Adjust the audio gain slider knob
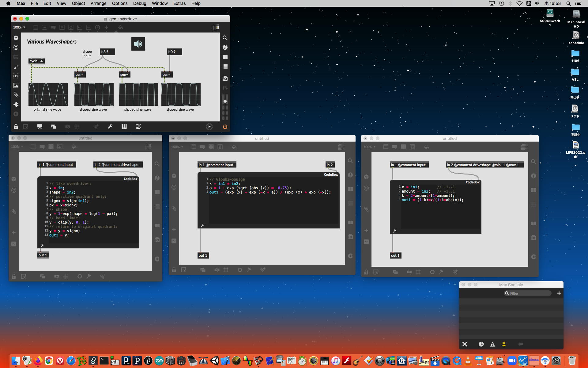The height and width of the screenshot is (368, 588). point(225,101)
